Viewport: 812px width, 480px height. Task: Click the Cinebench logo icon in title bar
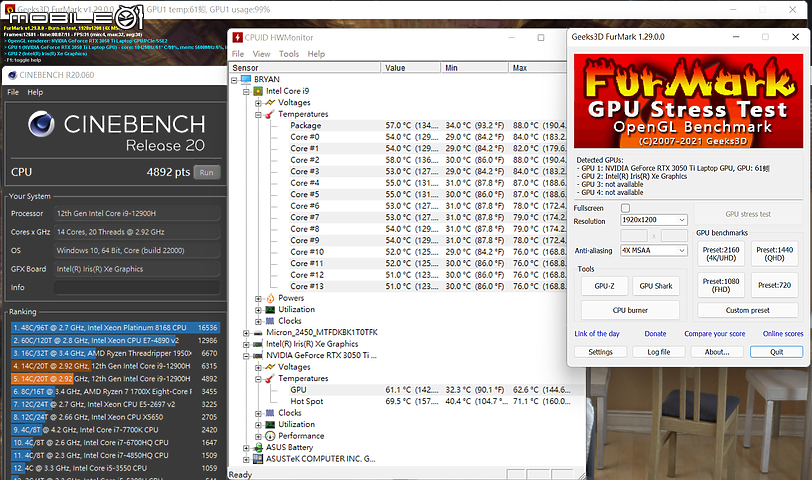12,75
